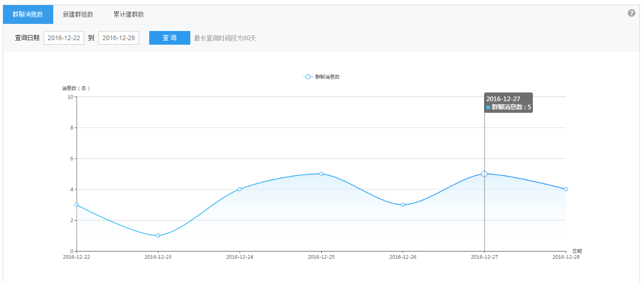The height and width of the screenshot is (282, 644).
Task: Select the 累计建群数 tab
Action: click(128, 15)
